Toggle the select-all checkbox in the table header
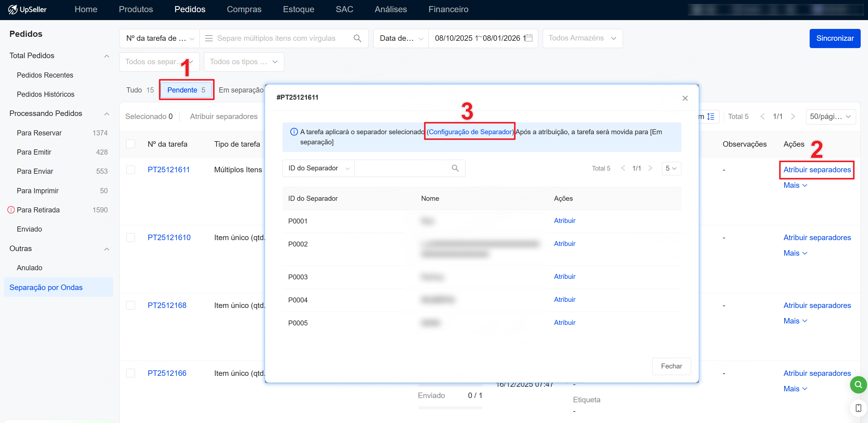The width and height of the screenshot is (868, 423). [x=130, y=144]
